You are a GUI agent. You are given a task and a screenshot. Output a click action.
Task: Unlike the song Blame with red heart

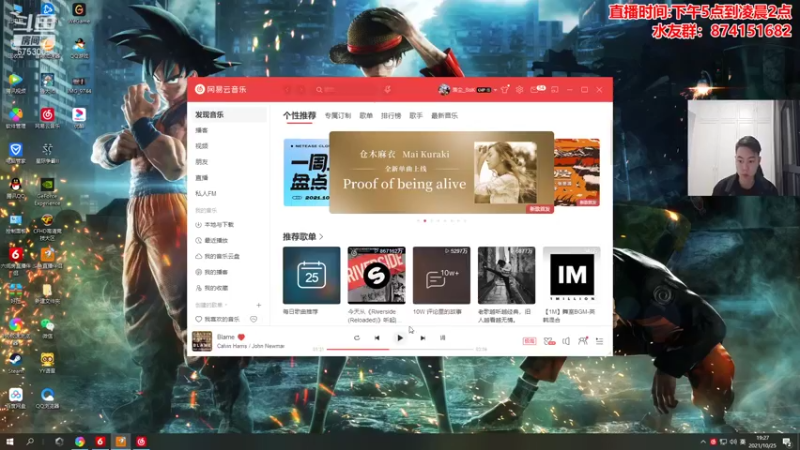(241, 337)
